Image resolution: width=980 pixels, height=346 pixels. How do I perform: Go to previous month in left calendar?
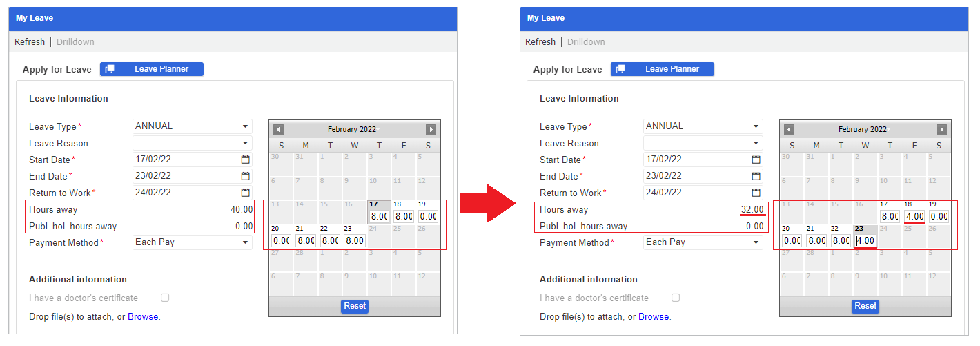tap(278, 129)
